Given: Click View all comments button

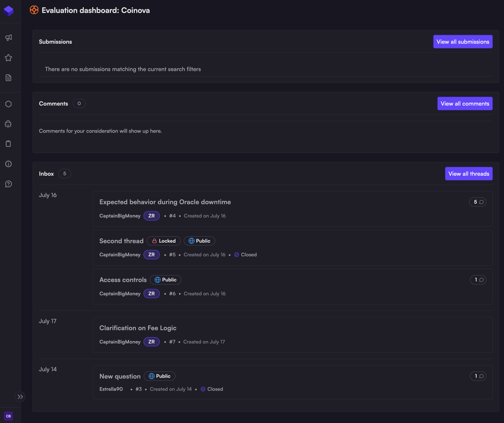Looking at the screenshot, I should tap(465, 103).
